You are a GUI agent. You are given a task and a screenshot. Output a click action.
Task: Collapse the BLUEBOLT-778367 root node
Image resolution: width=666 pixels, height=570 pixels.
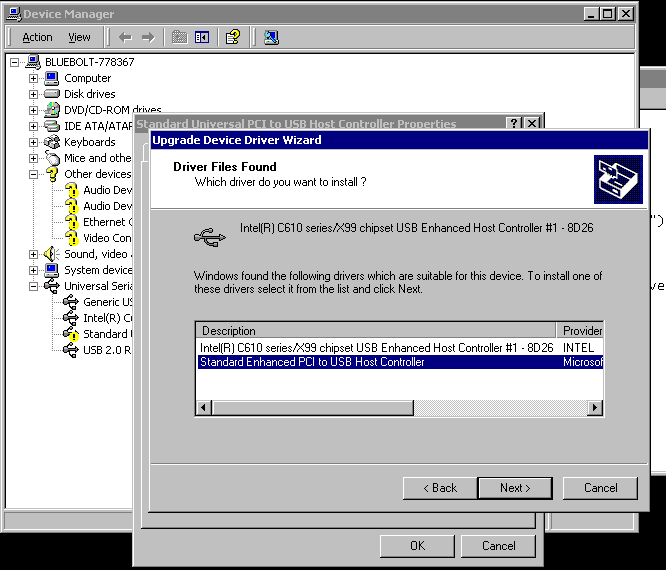coord(14,62)
